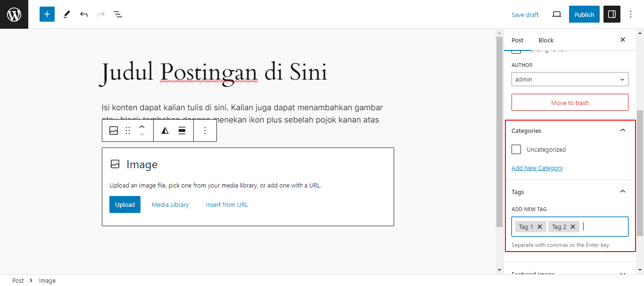
Task: Check the Uncategorized category checkbox
Action: coord(516,149)
